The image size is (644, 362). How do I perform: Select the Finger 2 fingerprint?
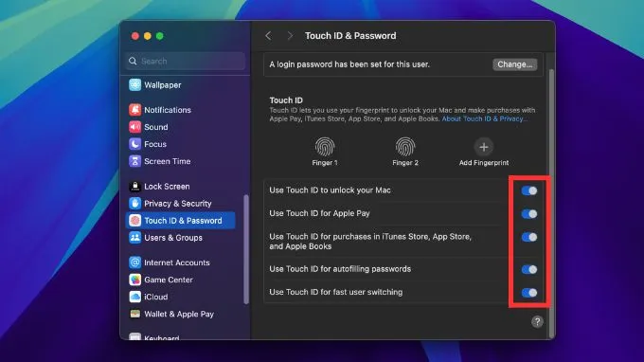coord(405,147)
